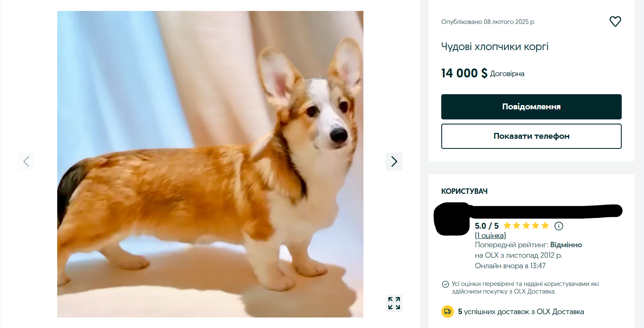
Task: Add listing to favorites with heart icon
Action: coord(615,21)
